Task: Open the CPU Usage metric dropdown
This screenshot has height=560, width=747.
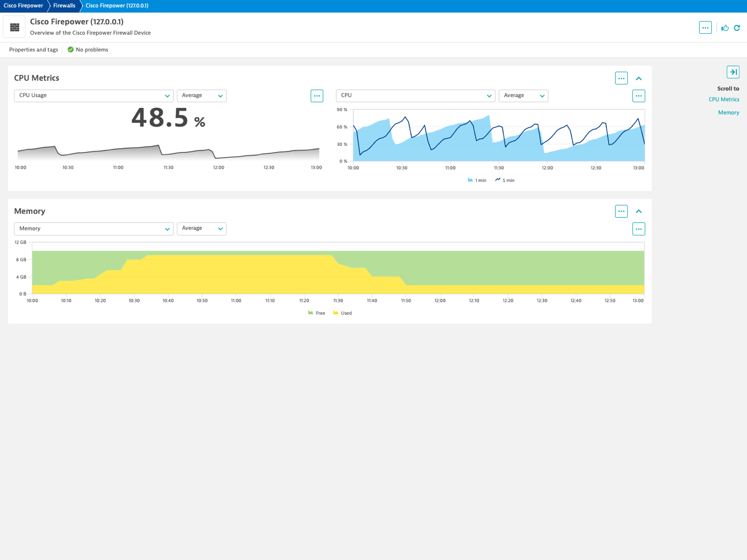Action: [x=94, y=96]
